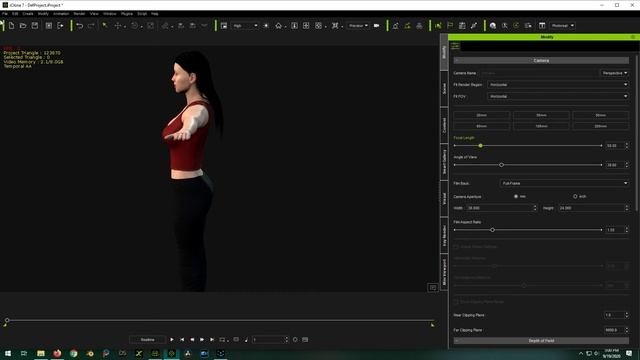Open Firefox from the Windows taskbar
Viewport: 640px width, 360px height.
[x=57, y=353]
